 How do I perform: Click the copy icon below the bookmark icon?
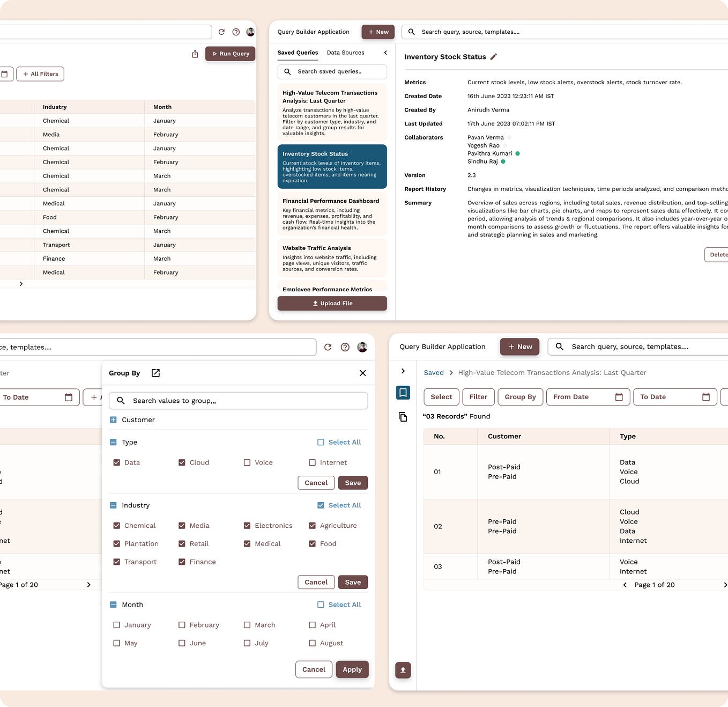click(x=403, y=417)
